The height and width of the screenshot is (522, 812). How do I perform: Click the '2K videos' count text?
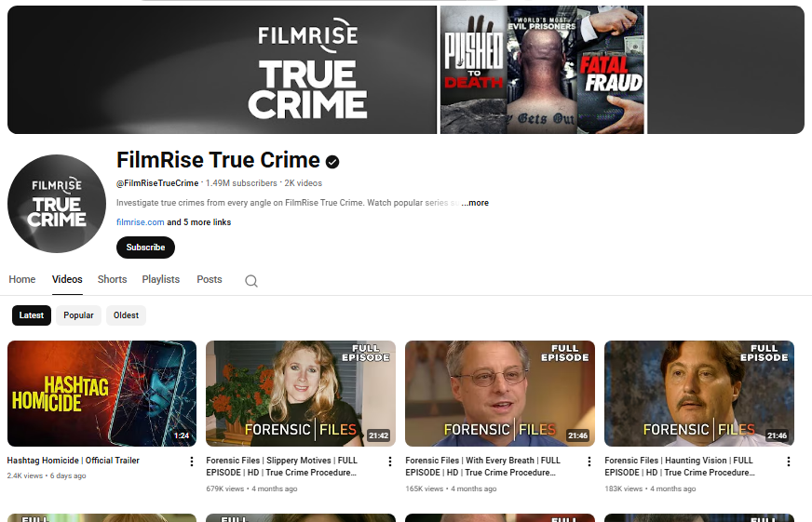point(303,183)
